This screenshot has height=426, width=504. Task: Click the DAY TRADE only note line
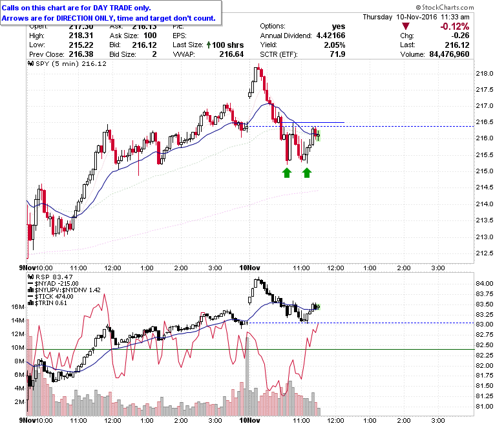tap(76, 8)
